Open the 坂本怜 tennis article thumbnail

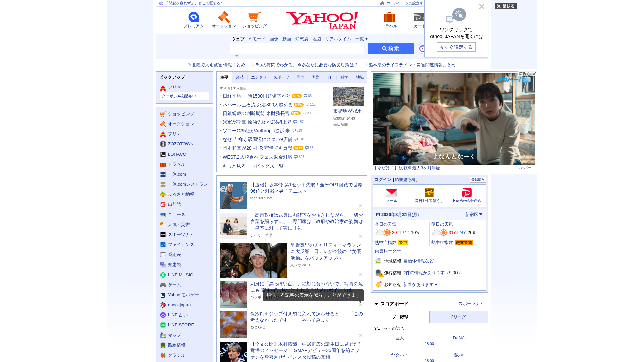click(x=233, y=196)
